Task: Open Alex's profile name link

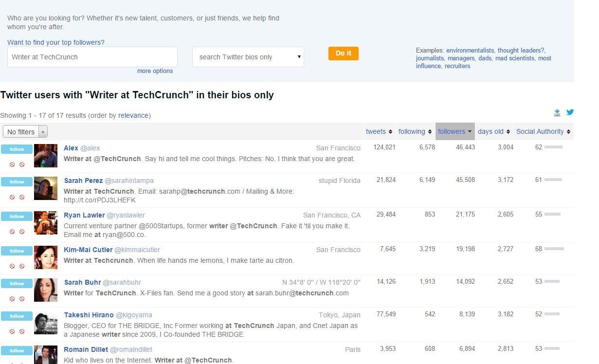Action: click(71, 148)
